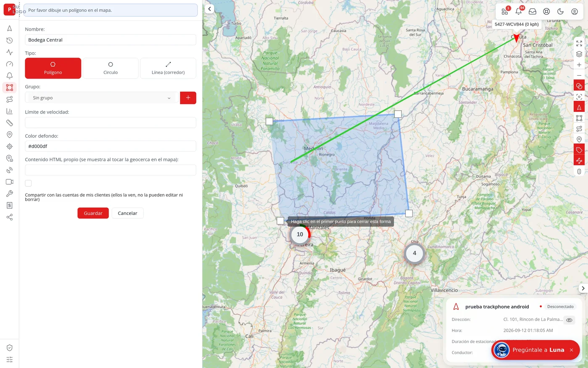Open the speedometer gauge icon in sidebar
Image resolution: width=588 pixels, height=368 pixels.
[9, 64]
